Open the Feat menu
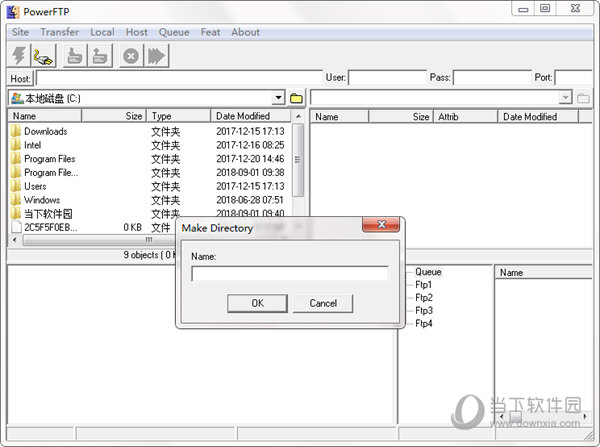This screenshot has width=600, height=447. click(x=210, y=32)
